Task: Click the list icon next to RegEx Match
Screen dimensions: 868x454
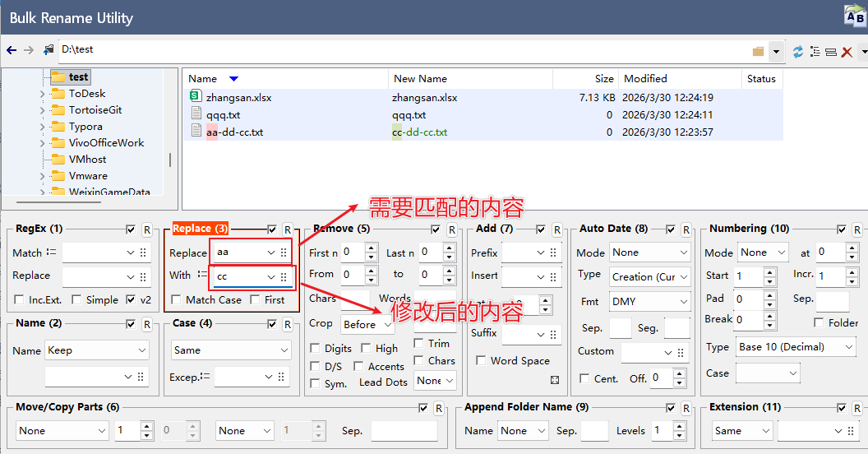Action: [x=52, y=252]
